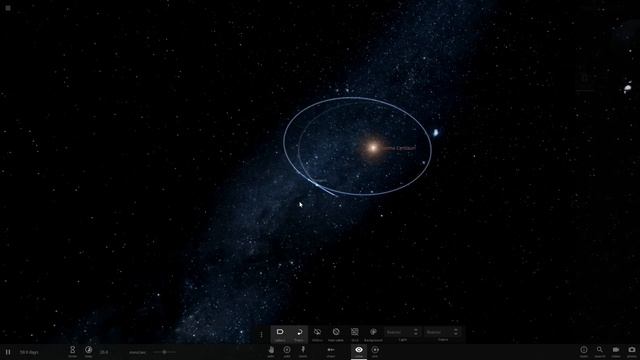Pause the simulation

coord(8,352)
